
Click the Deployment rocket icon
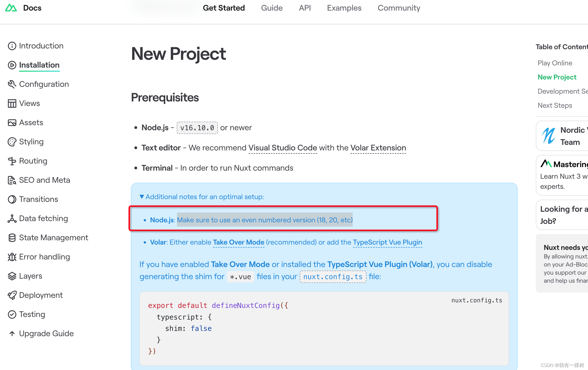click(x=12, y=295)
